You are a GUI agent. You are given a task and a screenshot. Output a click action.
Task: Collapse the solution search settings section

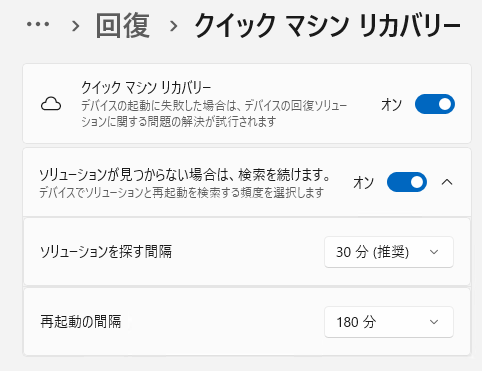tap(447, 182)
